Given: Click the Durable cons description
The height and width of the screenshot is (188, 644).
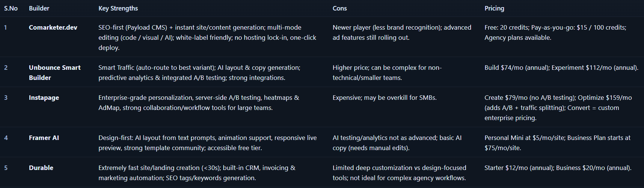Looking at the screenshot, I should pyautogui.click(x=399, y=173).
